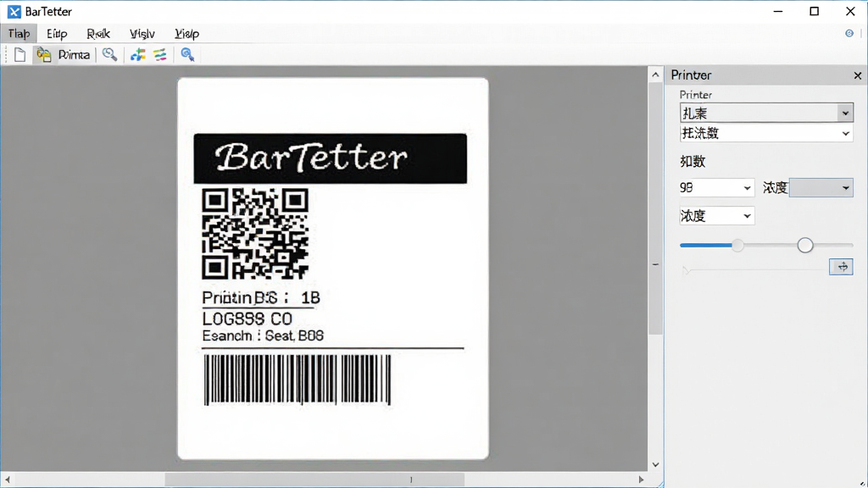
Task: Click the Priatin B:S : 1B text line
Action: click(x=261, y=297)
